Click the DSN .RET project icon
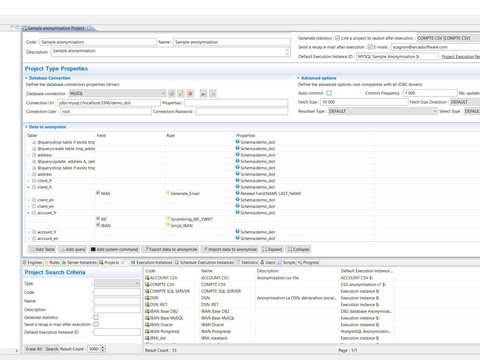Viewport: 480px width, 360px height. click(x=147, y=304)
